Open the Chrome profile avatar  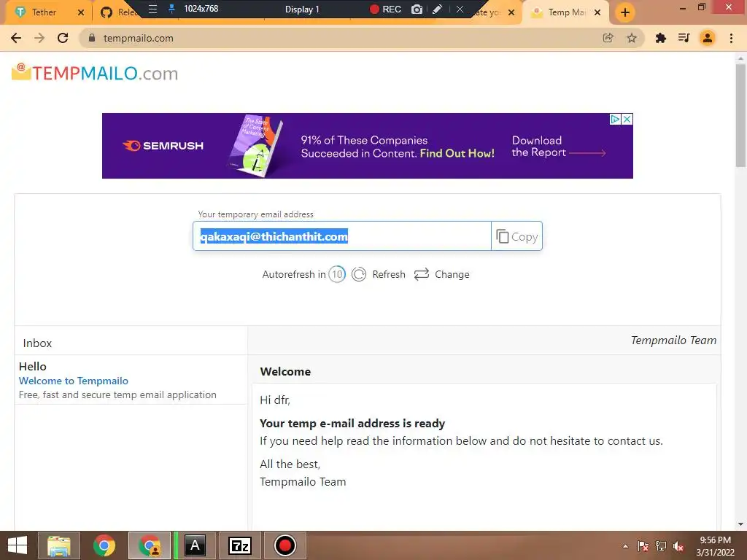pos(708,38)
